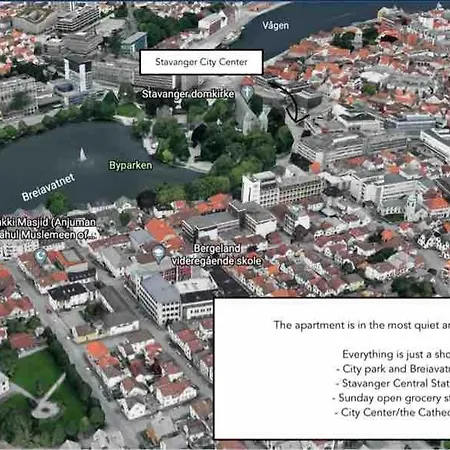Click the Stavanger domkirke church pin icon
Image resolution: width=450 pixels, height=450 pixels.
point(247,92)
